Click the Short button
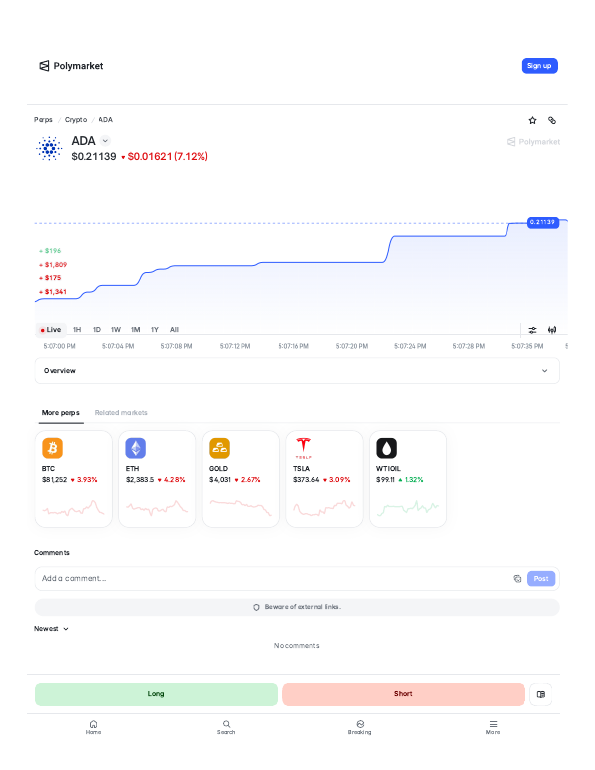The width and height of the screenshot is (595, 770). pos(403,694)
